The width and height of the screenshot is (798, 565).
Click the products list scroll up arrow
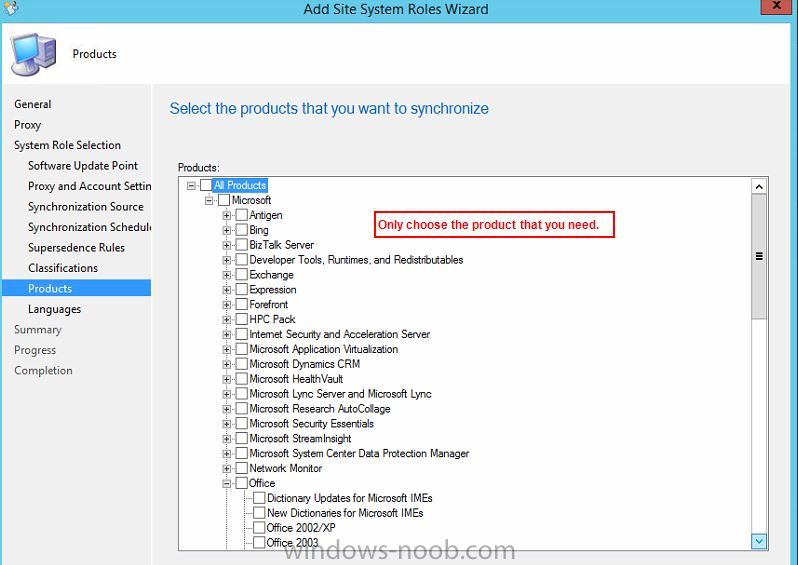click(759, 186)
